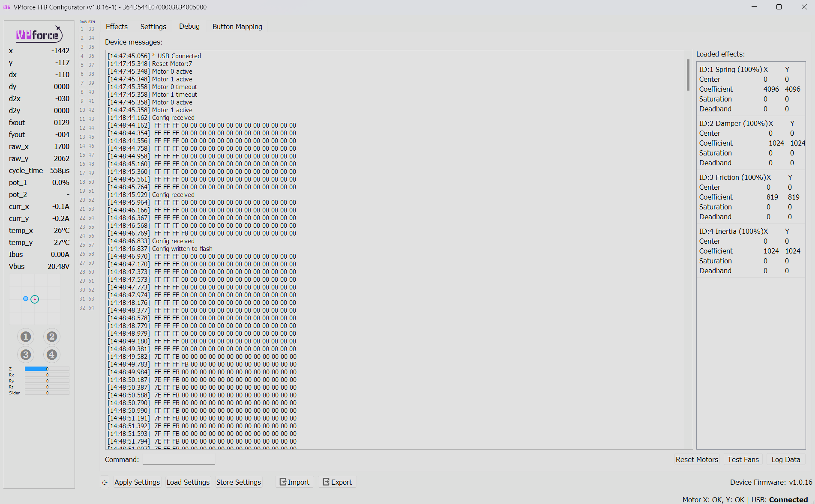This screenshot has height=504, width=815.
Task: Switch to the Effects tab
Action: (x=117, y=26)
